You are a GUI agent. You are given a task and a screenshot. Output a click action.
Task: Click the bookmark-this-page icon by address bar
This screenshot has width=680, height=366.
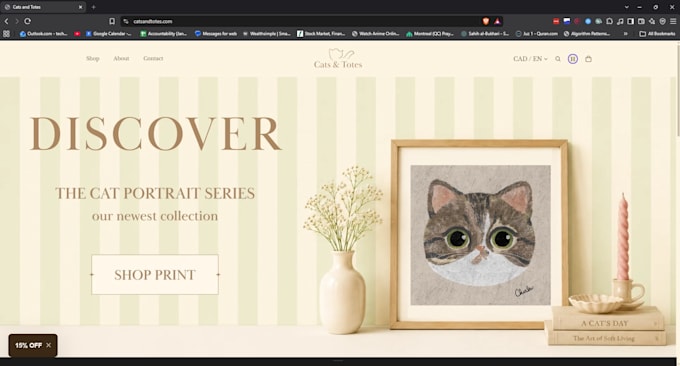(112, 21)
